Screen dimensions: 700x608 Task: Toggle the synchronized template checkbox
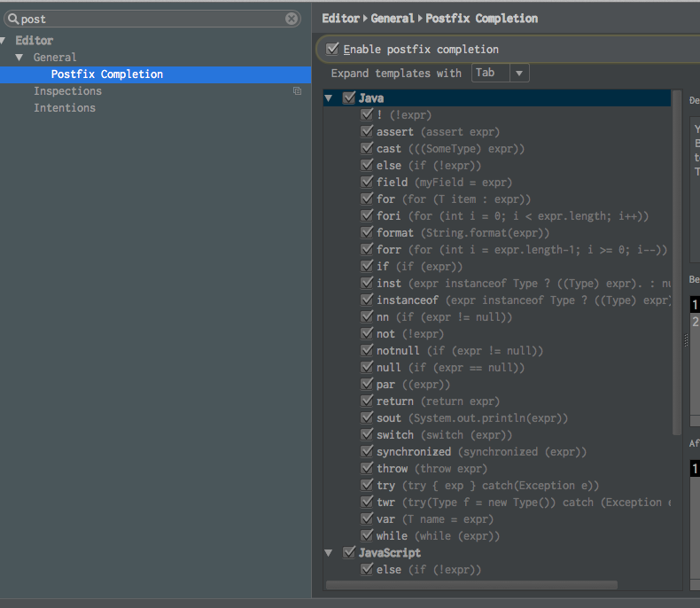(x=367, y=451)
